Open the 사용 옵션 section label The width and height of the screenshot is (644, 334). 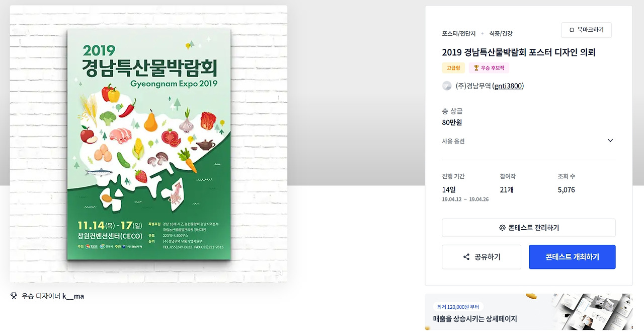point(453,141)
